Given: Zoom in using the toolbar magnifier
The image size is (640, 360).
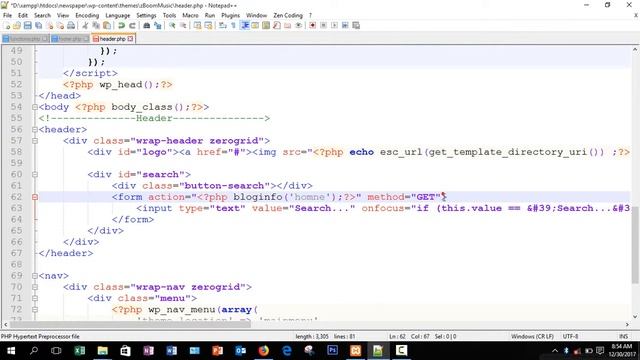Looking at the screenshot, I should tap(172, 25).
